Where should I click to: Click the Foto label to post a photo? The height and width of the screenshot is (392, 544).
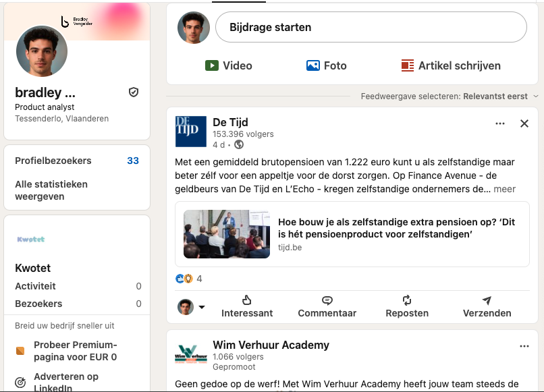coord(335,65)
